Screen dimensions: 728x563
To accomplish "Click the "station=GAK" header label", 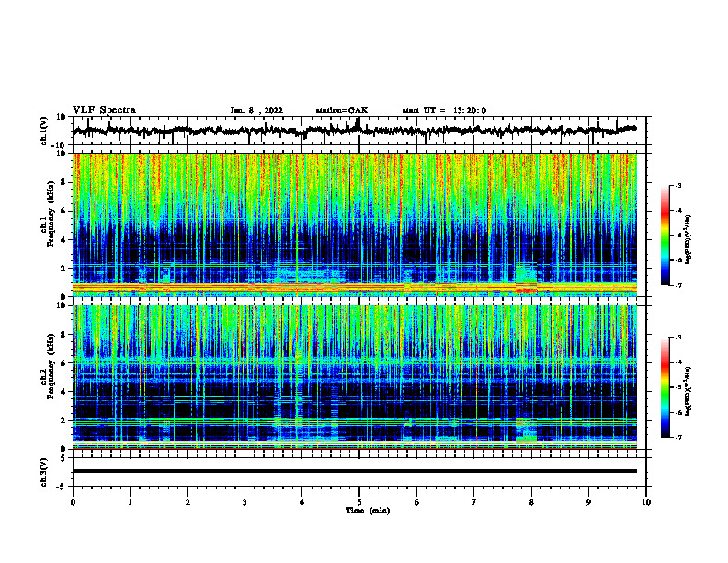I will click(342, 110).
